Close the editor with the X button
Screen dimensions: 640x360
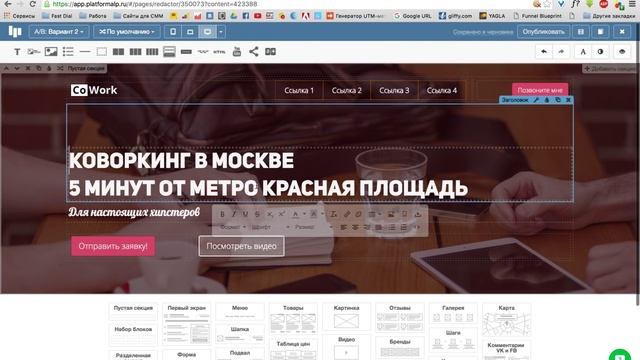622,32
